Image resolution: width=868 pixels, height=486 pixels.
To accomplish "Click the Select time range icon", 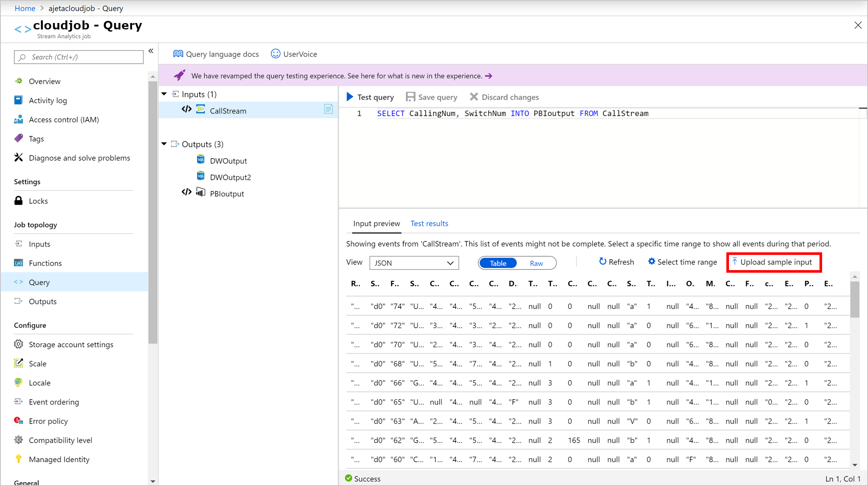I will (x=651, y=262).
